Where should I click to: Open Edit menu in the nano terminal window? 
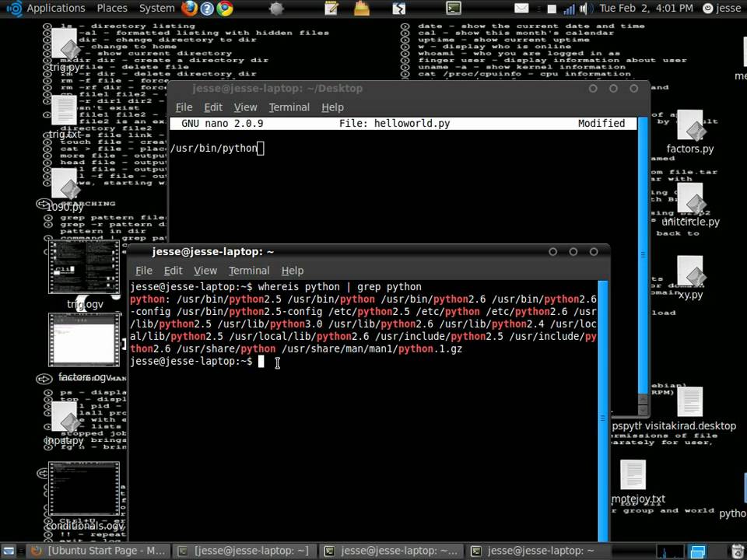tap(213, 107)
